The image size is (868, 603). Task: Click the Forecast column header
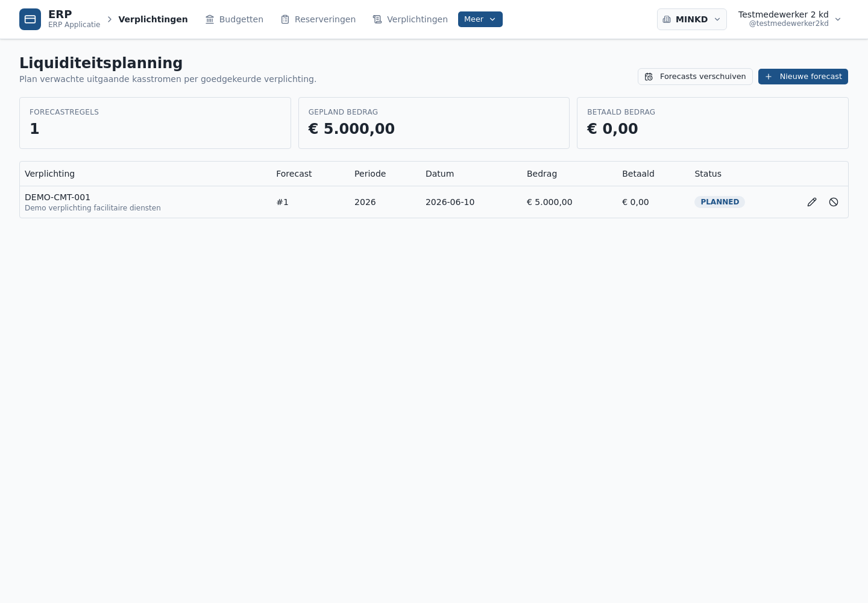pyautogui.click(x=294, y=174)
